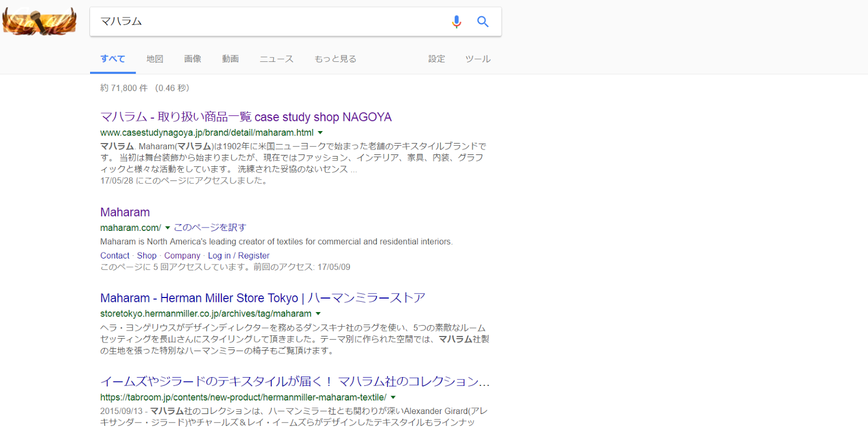Click このページに 5 回アクセスしています note
The image size is (868, 427).
pyautogui.click(x=225, y=267)
